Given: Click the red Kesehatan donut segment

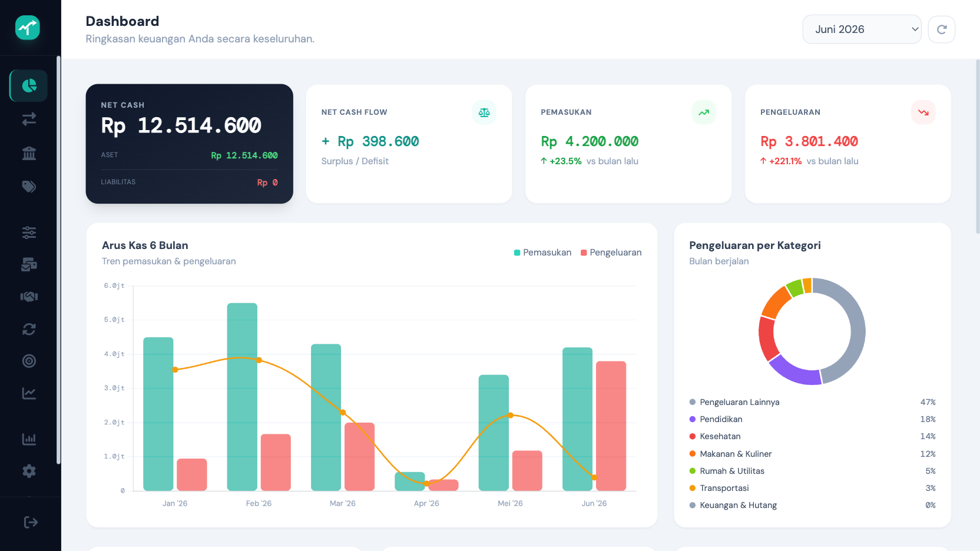Looking at the screenshot, I should [x=768, y=338].
